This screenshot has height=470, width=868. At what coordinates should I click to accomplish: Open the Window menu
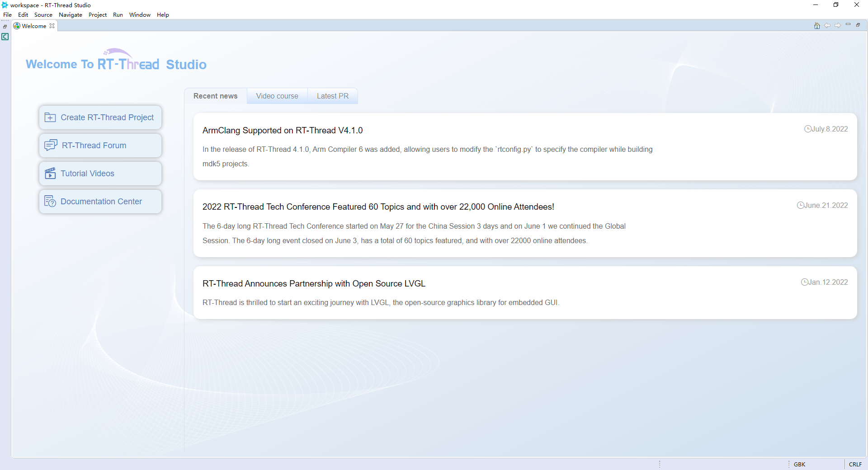[x=140, y=15]
